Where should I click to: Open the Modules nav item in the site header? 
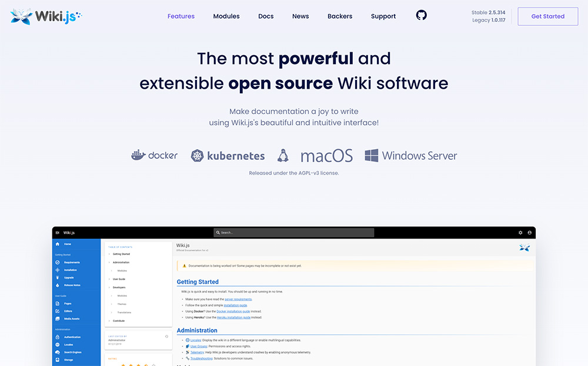point(226,16)
